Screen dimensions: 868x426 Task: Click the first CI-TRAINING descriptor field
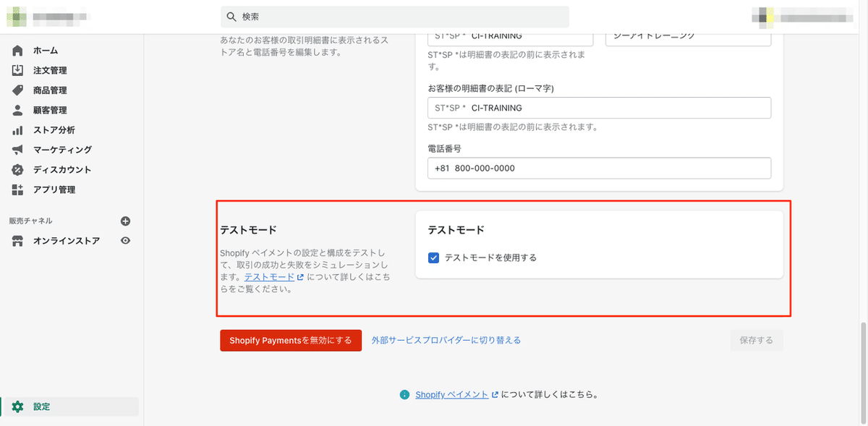coord(512,38)
